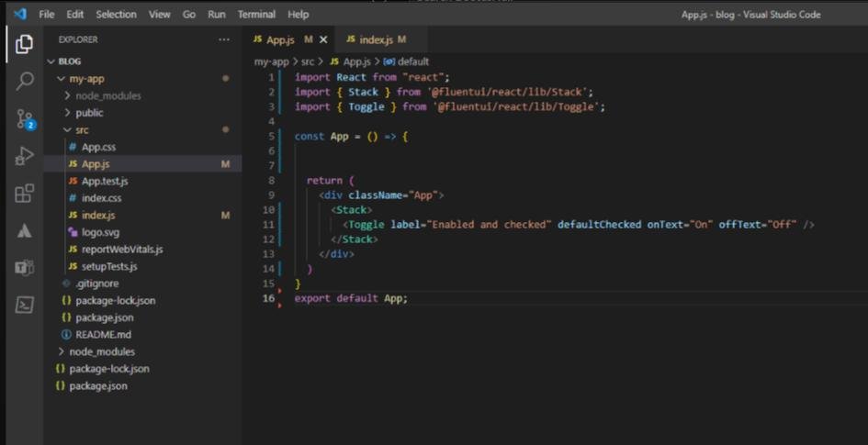Open App.test.js in the explorer
Viewport: 868px width, 445px height.
pos(105,181)
